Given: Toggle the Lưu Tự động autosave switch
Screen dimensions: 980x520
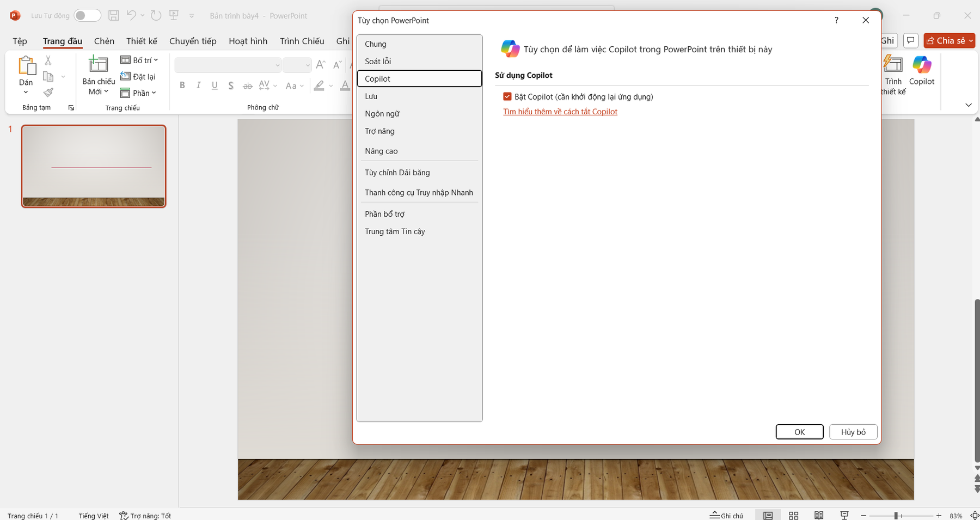Looking at the screenshot, I should click(87, 16).
